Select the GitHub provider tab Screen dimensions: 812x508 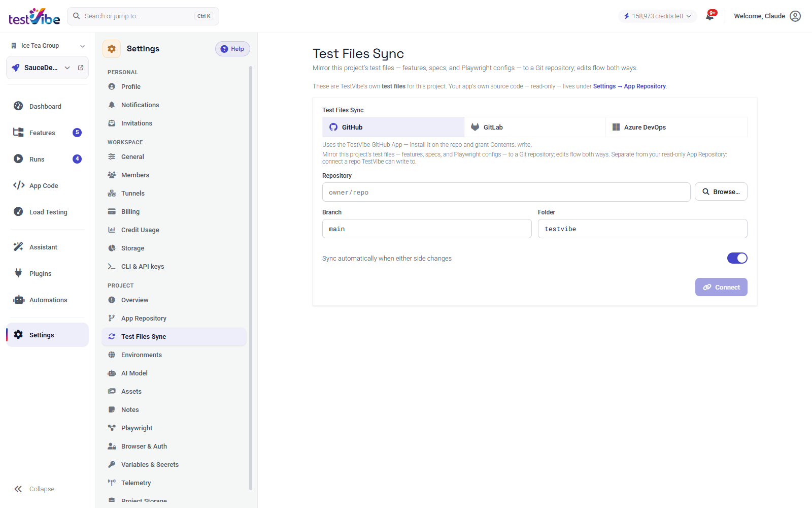pos(393,127)
